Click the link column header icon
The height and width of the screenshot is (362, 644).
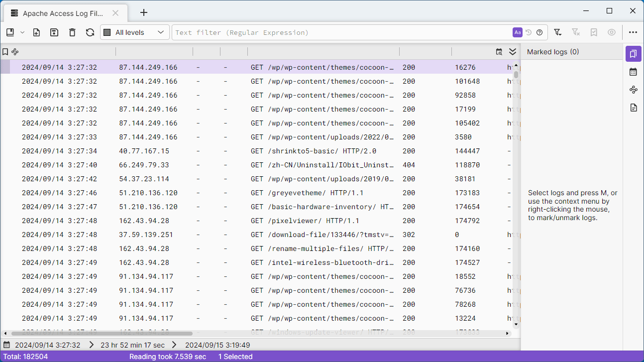click(x=15, y=52)
